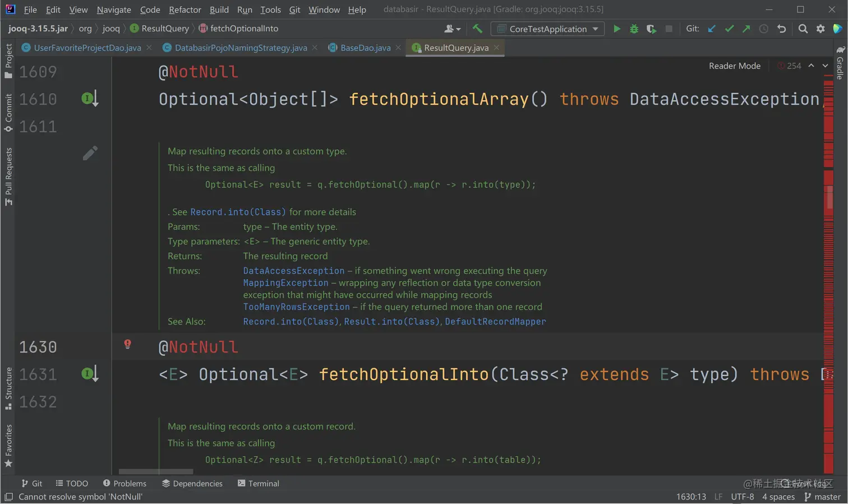Switch to UserFavoriteProjectDao.java tab
The image size is (848, 504).
87,48
